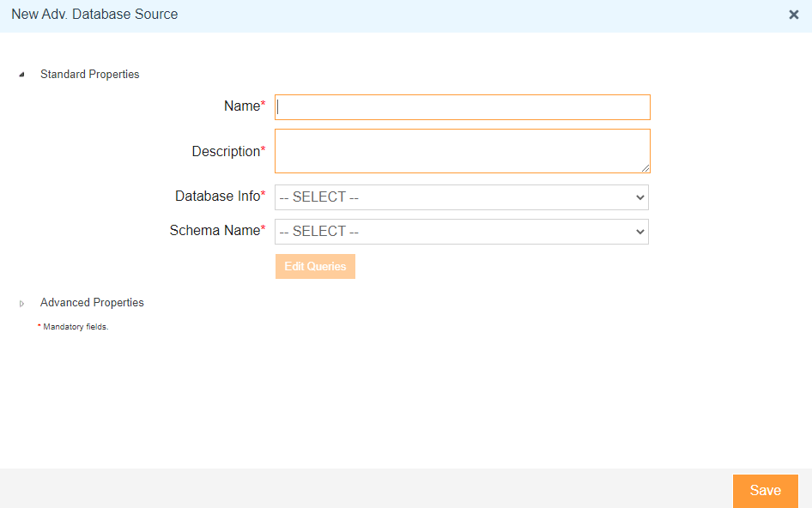The width and height of the screenshot is (812, 508).
Task: Click the Standard Properties section heading
Action: (x=89, y=75)
